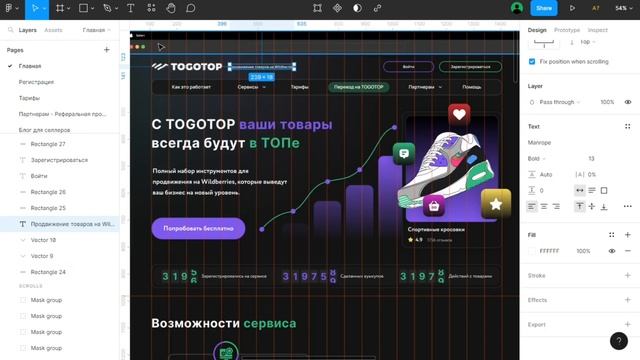Image resolution: width=640 pixels, height=360 pixels.
Task: Open text type details ellipsis
Action: [628, 207]
